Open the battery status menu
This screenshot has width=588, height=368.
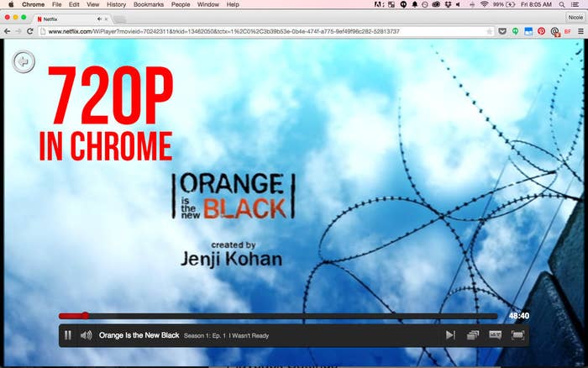point(504,4)
